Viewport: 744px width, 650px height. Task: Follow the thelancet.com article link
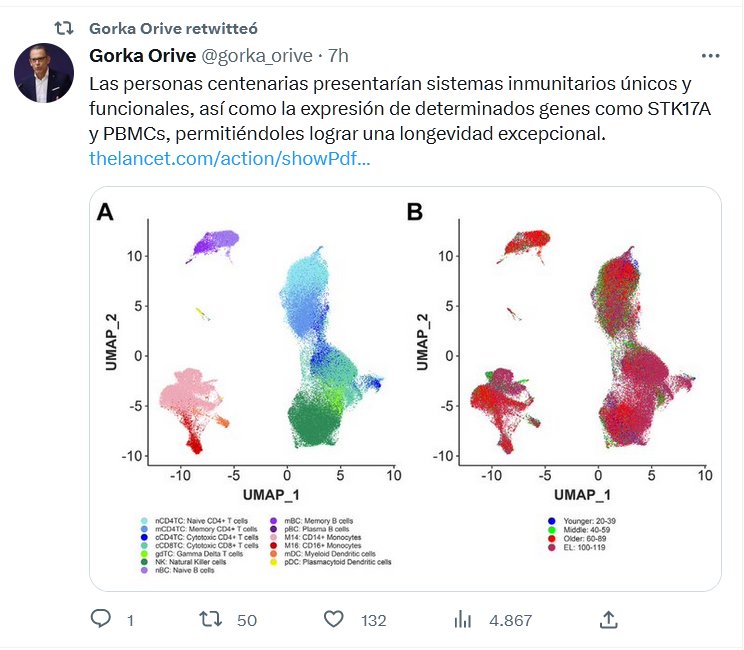tap(229, 158)
